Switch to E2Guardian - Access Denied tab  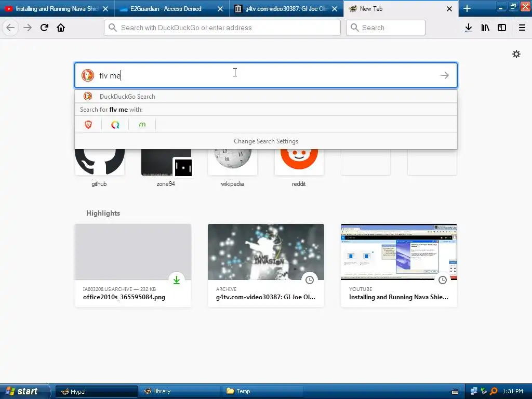(171, 8)
